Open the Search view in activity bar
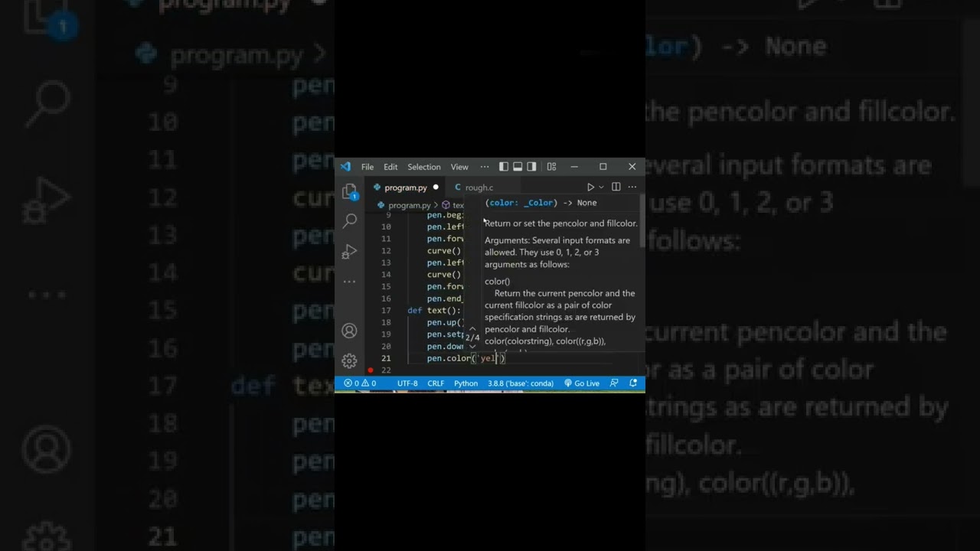The height and width of the screenshot is (551, 980). (x=350, y=221)
